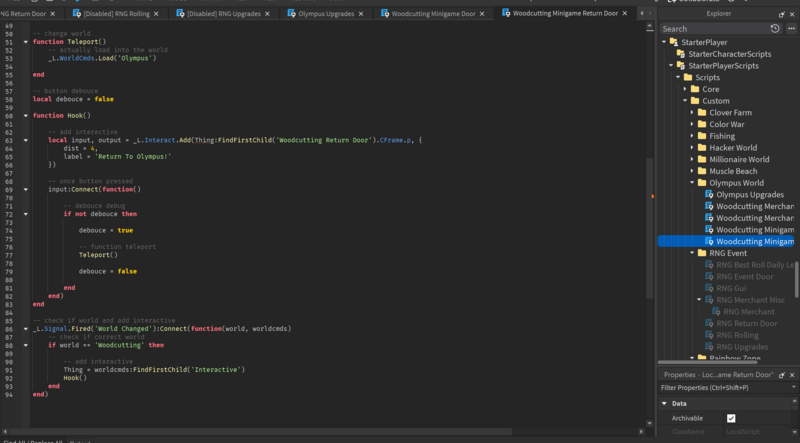This screenshot has width=800, height=443.
Task: Open the Explorer more options menu
Action: tap(790, 29)
